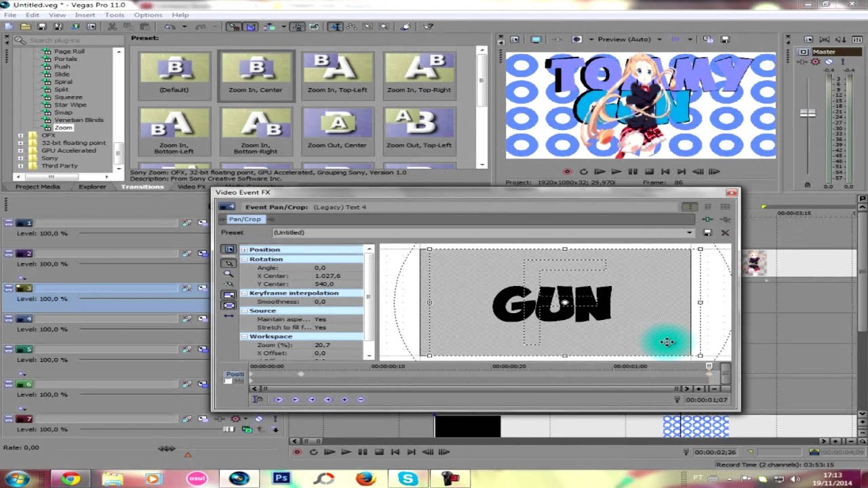Open the Preset (Untitled) dropdown

[x=690, y=232]
